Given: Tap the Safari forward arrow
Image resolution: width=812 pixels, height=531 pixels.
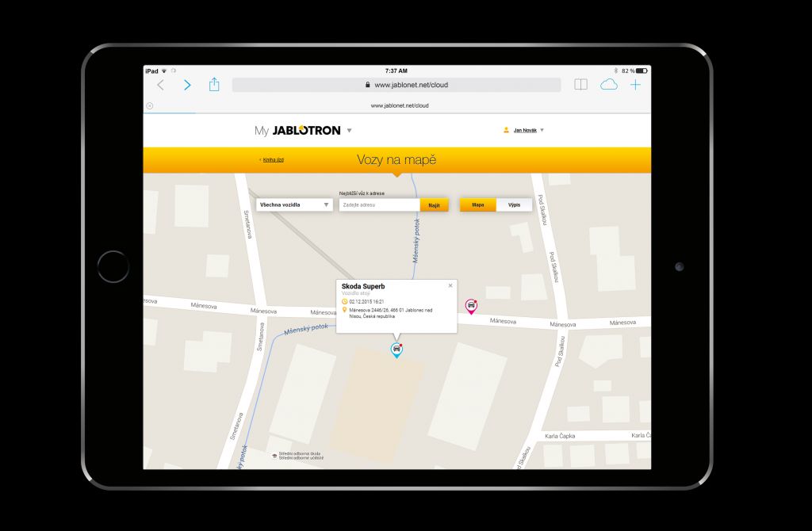Looking at the screenshot, I should click(187, 85).
